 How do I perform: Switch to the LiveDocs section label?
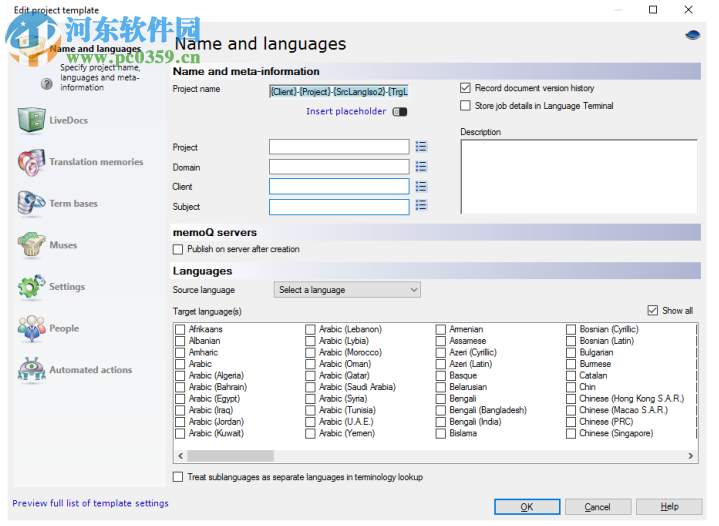coord(68,121)
